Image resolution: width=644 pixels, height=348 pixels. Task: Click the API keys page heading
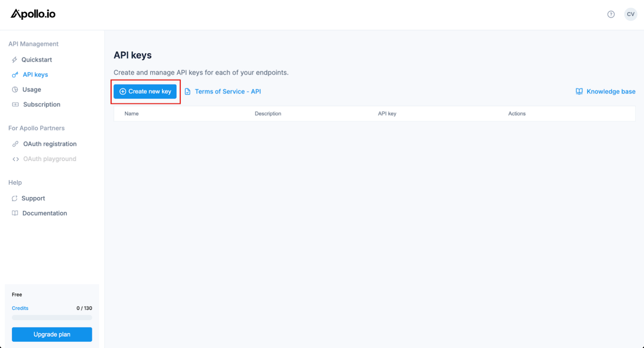(133, 55)
